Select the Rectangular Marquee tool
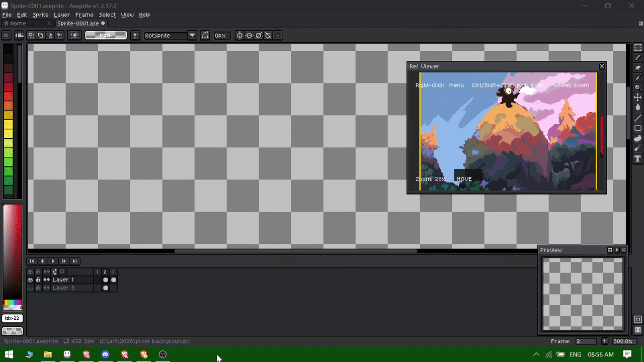Image resolution: width=644 pixels, height=362 pixels. pos(637,48)
